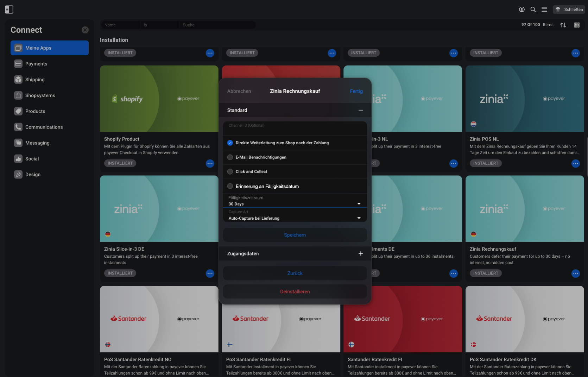The height and width of the screenshot is (377, 588).
Task: Click the 97 Of 100 Items counter
Action: (x=537, y=25)
